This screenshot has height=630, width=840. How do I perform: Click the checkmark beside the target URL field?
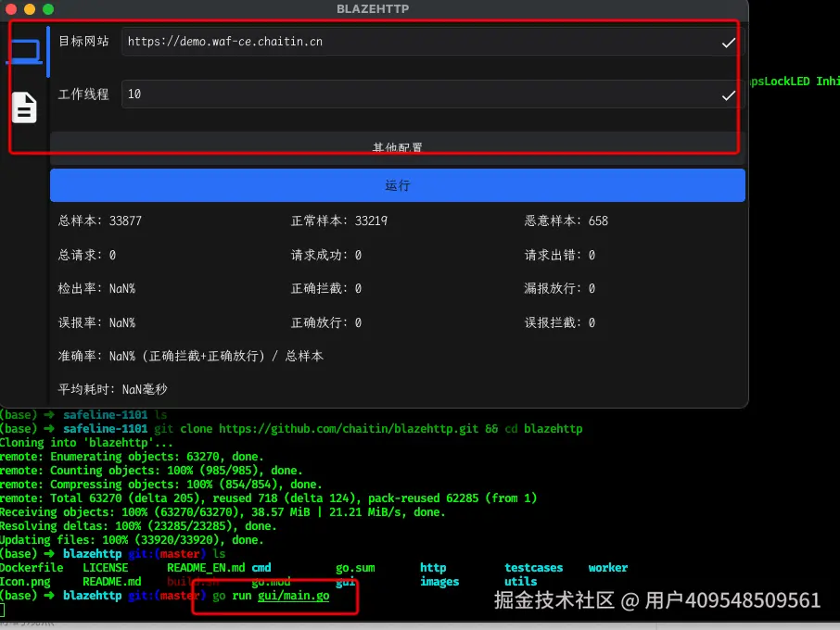coord(728,43)
